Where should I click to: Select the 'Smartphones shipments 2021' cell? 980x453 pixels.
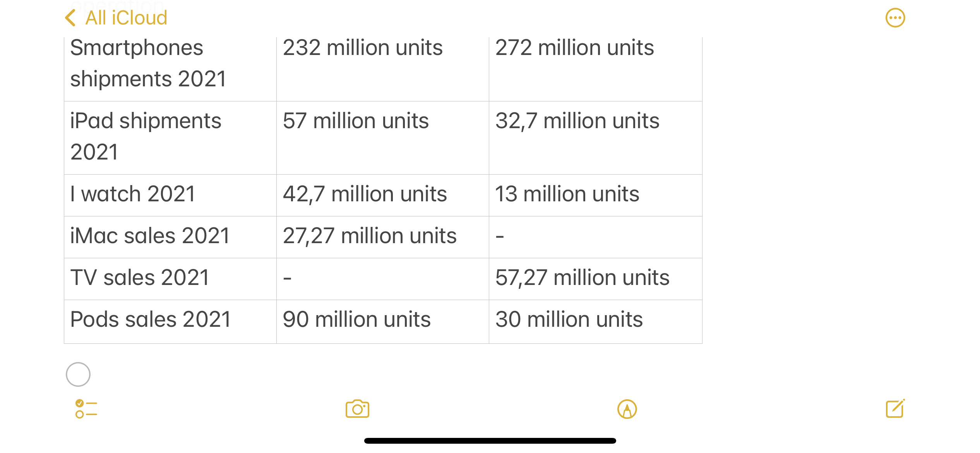pyautogui.click(x=148, y=63)
